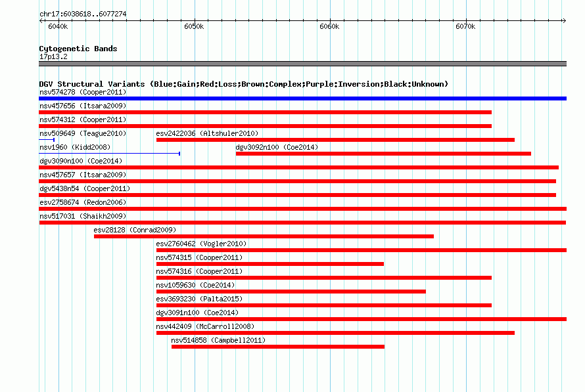Click the red bar under nsv457657
This screenshot has width=585, height=392.
pyautogui.click(x=297, y=181)
